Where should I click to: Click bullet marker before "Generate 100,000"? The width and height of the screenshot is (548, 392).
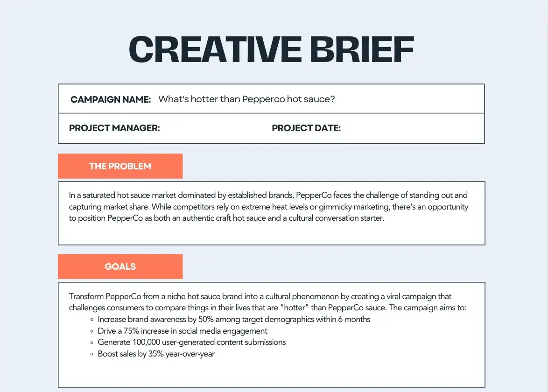point(91,343)
